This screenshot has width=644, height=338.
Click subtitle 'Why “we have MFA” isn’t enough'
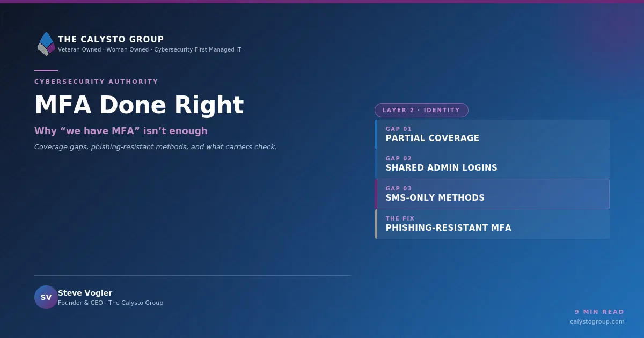121,131
